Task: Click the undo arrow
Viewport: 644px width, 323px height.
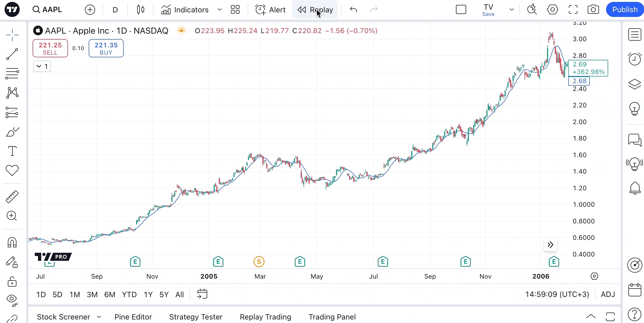Action: pyautogui.click(x=353, y=10)
